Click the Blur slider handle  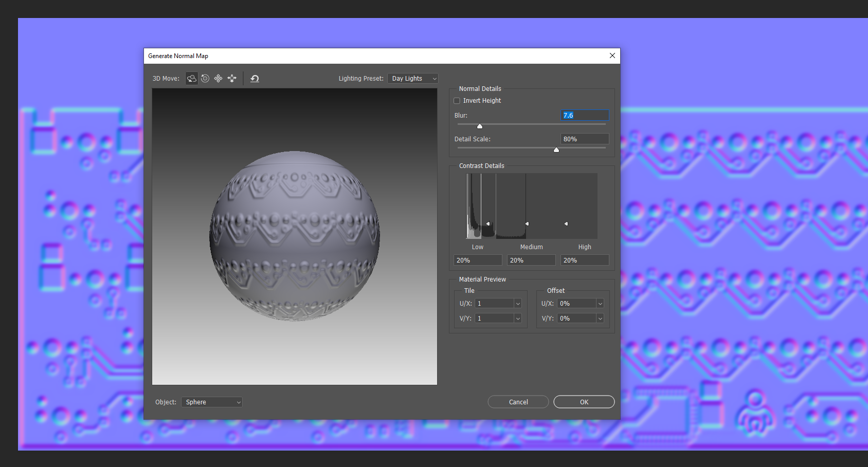tap(479, 125)
